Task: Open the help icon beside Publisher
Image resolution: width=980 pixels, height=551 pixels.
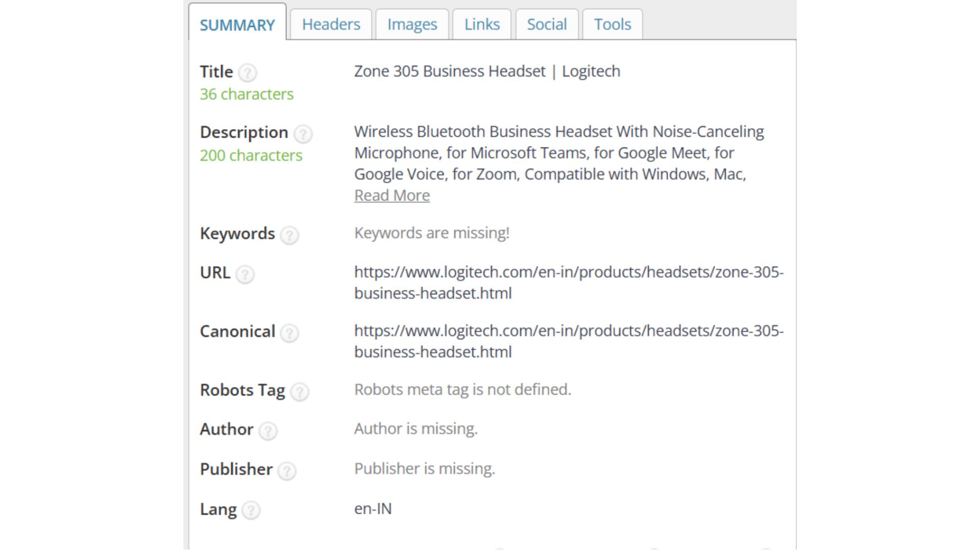Action: coord(287,471)
